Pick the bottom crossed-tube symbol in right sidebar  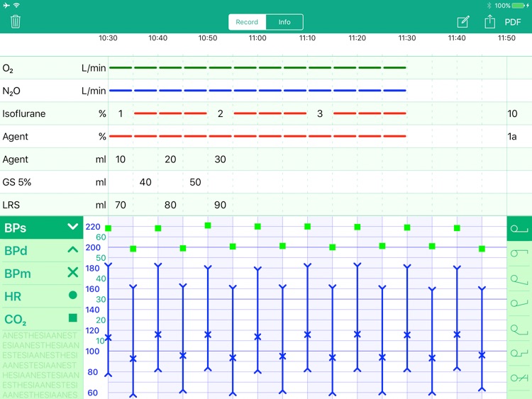click(519, 378)
